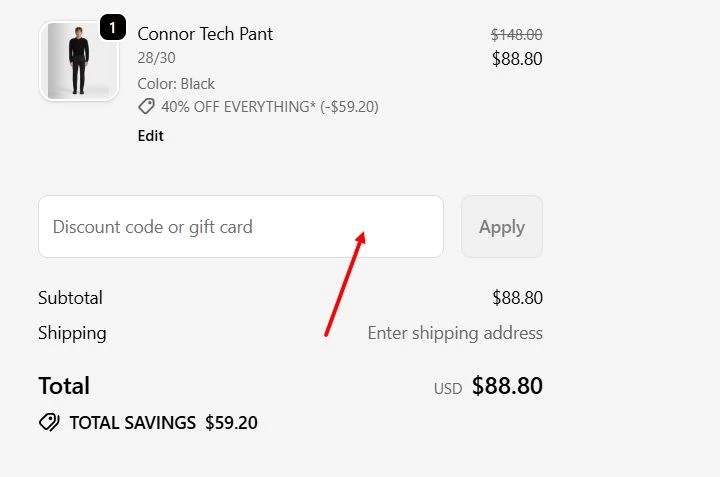Click the bold $88.80 total amount

[507, 386]
